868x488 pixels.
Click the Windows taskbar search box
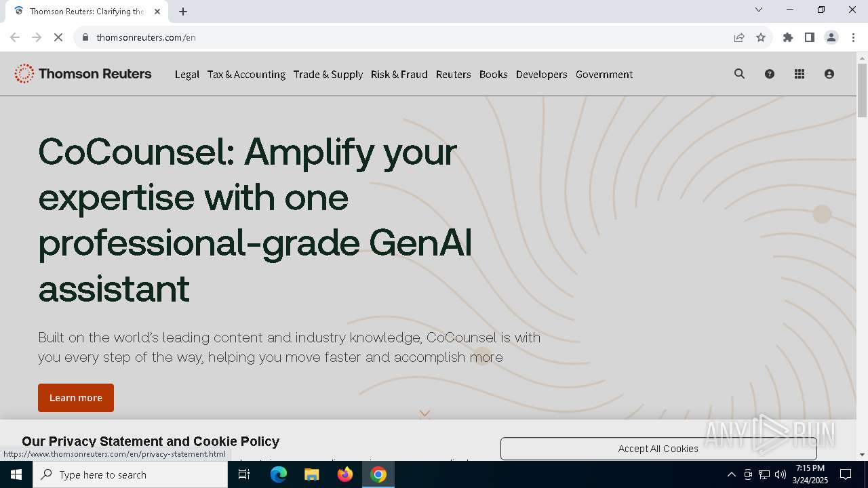[x=130, y=474]
